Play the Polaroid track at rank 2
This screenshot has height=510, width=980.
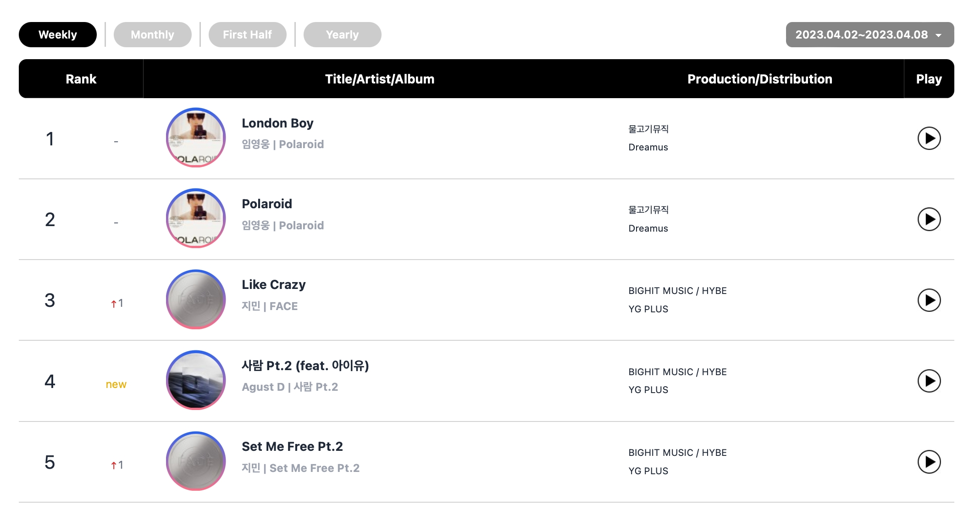(x=929, y=219)
